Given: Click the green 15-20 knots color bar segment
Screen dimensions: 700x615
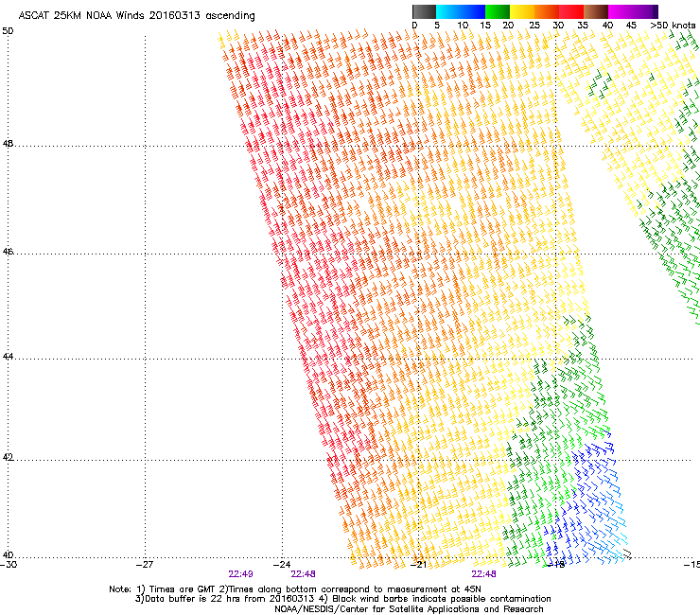Looking at the screenshot, I should [498, 11].
